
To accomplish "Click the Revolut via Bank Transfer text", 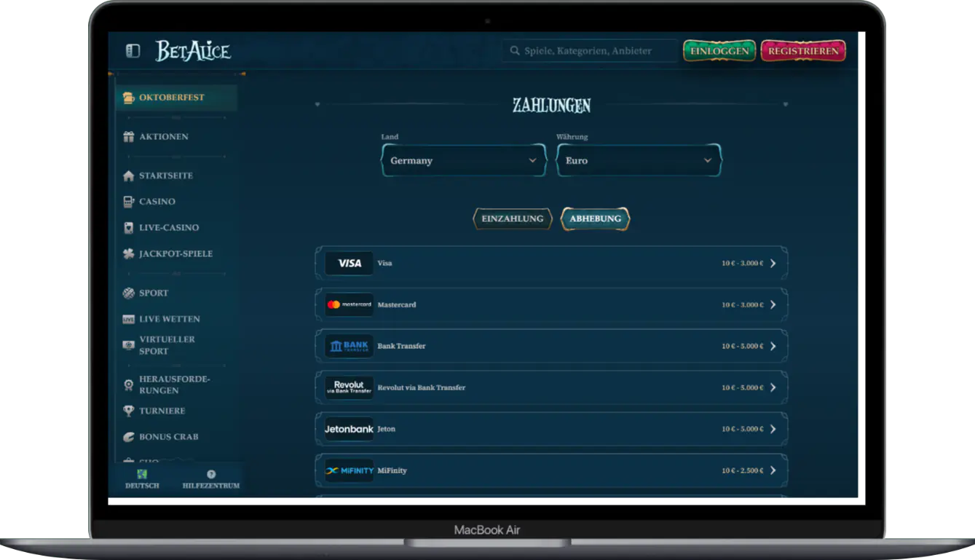I will tap(422, 388).
